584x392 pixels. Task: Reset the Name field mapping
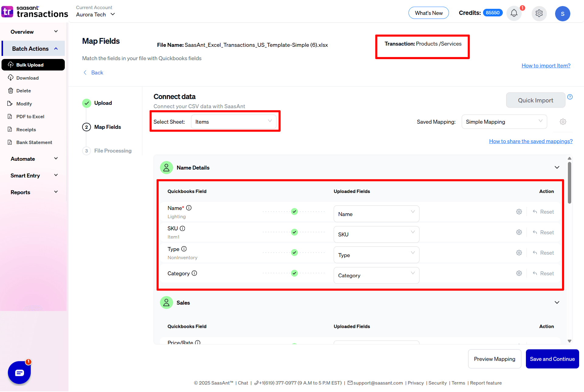pos(543,211)
